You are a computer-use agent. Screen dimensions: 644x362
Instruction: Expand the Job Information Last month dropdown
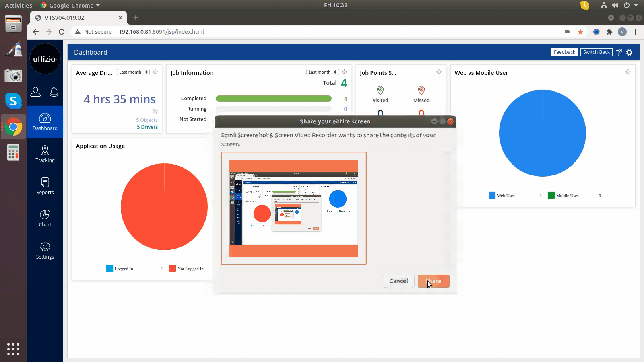322,72
